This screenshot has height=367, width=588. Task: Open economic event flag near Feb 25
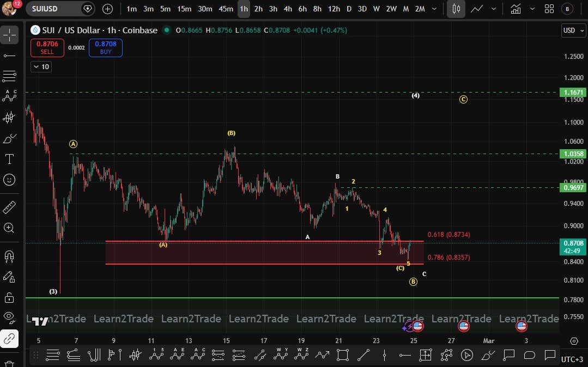(x=418, y=326)
